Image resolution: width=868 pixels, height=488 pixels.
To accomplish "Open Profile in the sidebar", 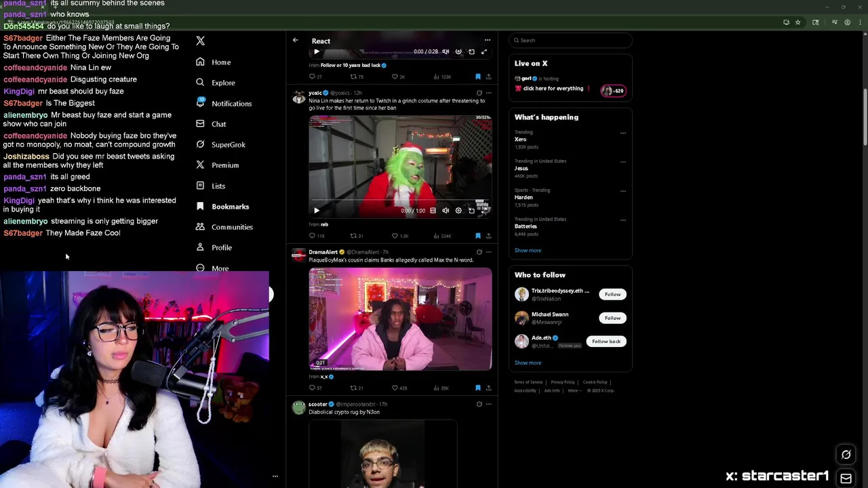I will (214, 247).
